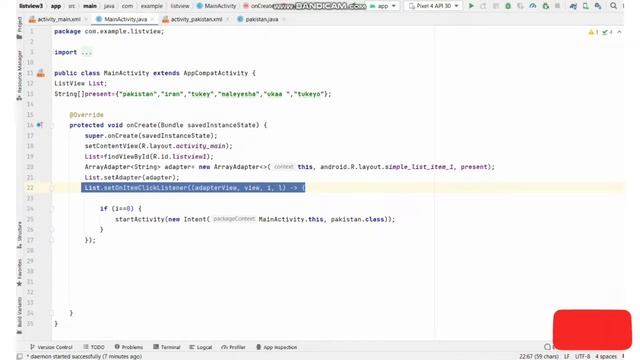Click the UTF-8 encoding in status bar
This screenshot has width=640, height=360.
582,357
